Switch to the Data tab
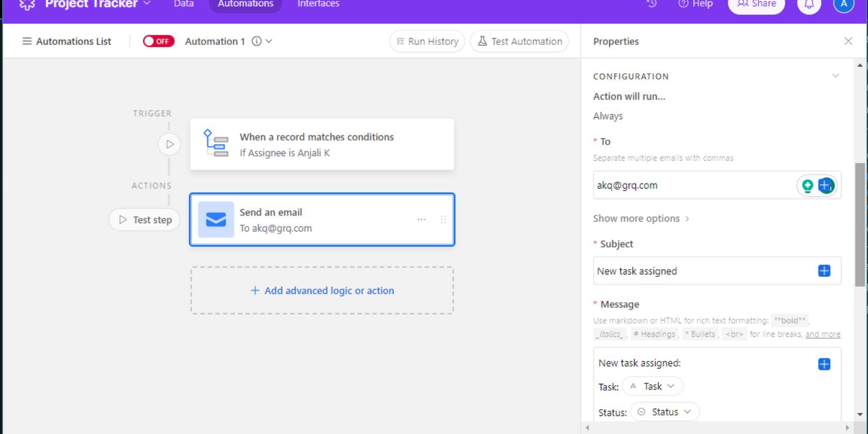868x434 pixels. pos(183,4)
